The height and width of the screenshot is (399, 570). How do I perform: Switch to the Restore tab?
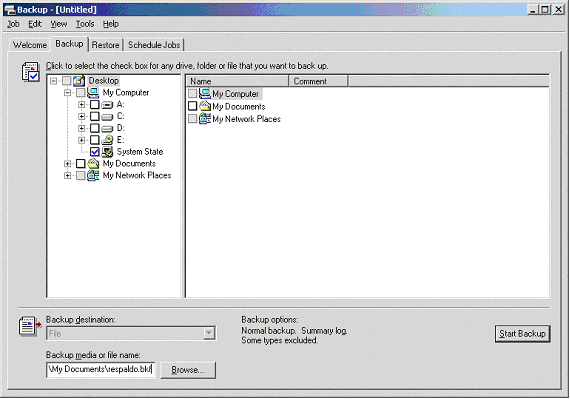105,45
